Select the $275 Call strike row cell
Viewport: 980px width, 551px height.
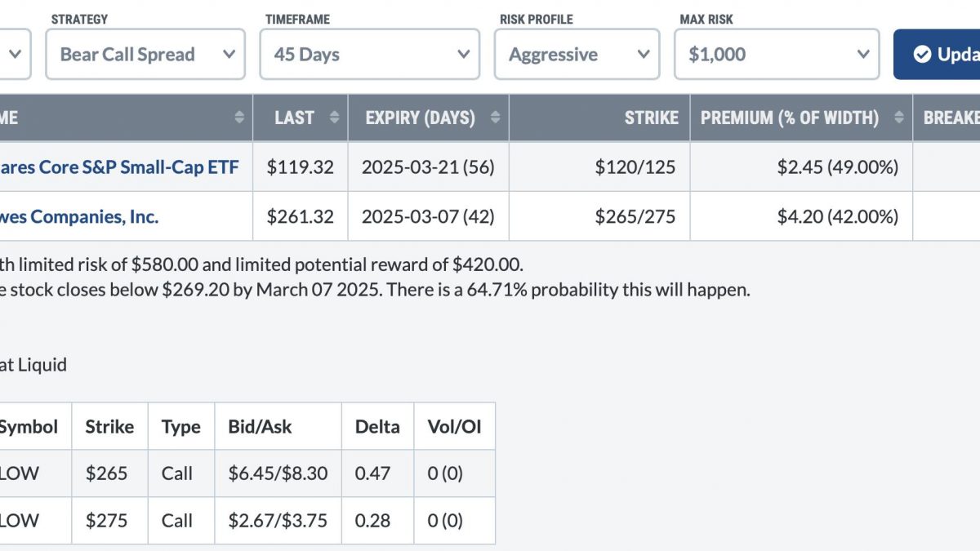[x=109, y=521]
